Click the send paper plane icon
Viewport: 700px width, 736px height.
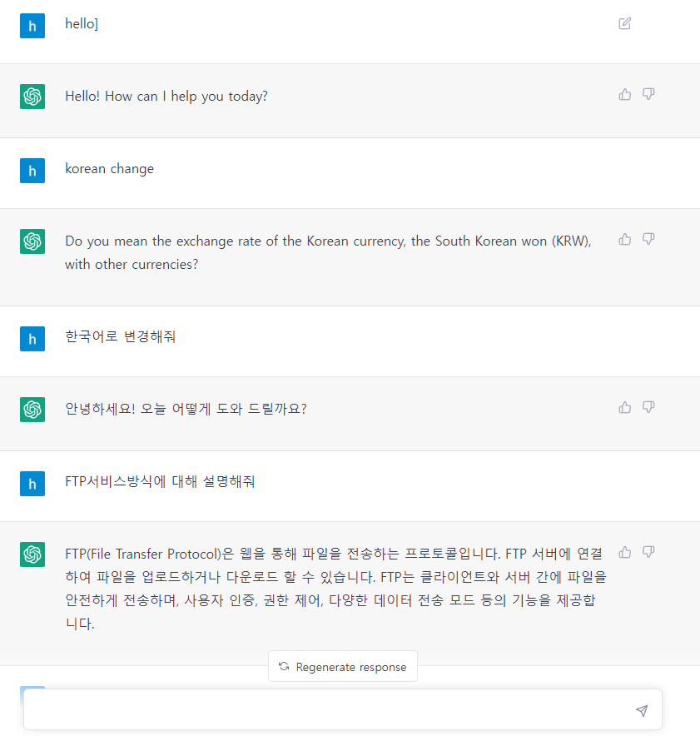[641, 709]
